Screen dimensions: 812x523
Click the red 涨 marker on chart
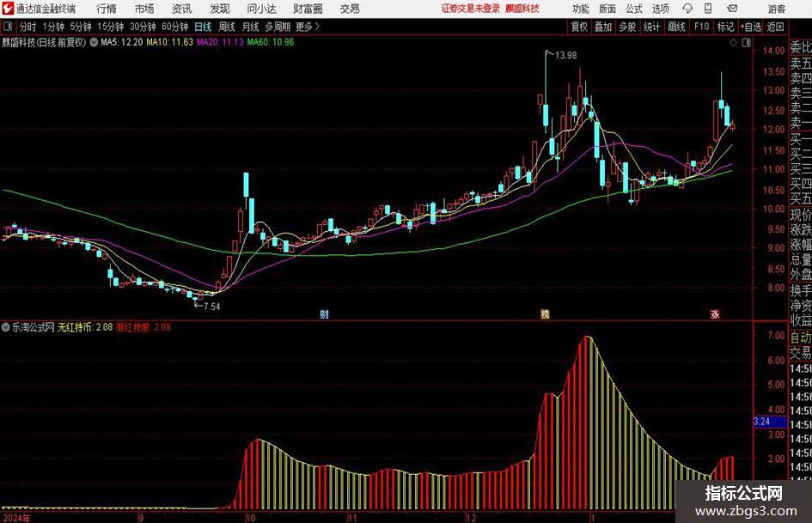coord(715,313)
